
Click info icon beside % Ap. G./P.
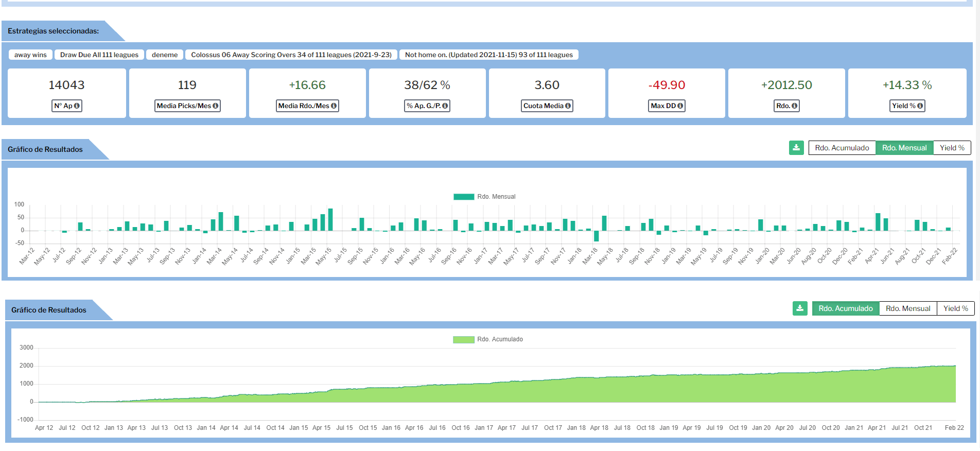445,106
